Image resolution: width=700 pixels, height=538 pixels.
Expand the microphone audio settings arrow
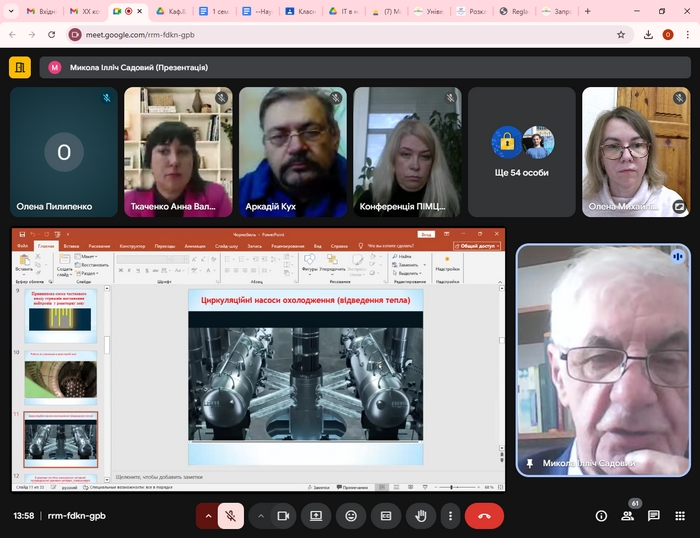208,516
